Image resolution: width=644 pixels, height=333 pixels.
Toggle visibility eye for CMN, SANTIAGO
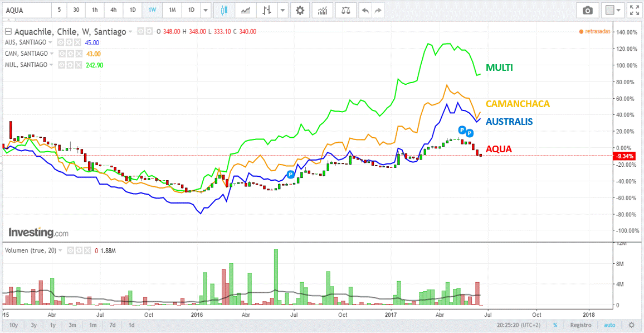click(x=61, y=54)
